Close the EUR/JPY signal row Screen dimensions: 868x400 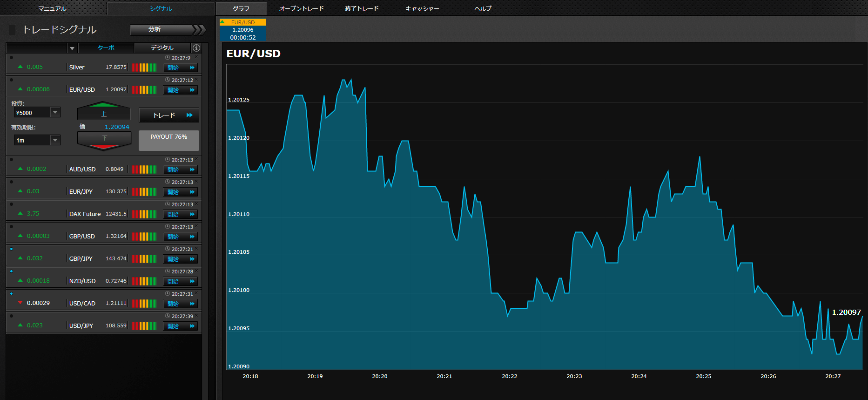click(196, 181)
